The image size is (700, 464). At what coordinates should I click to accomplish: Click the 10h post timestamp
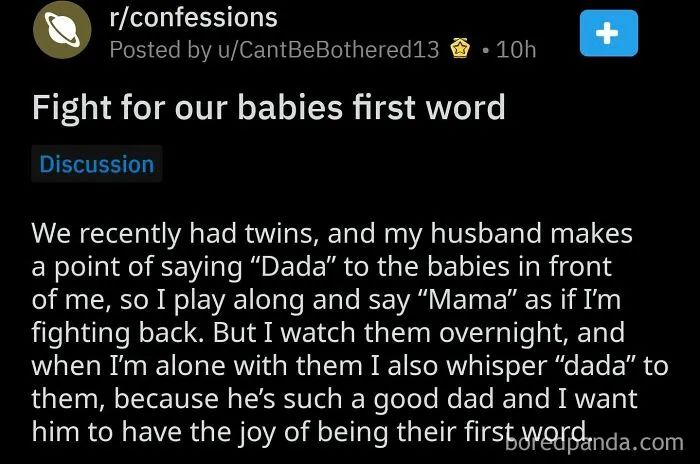pos(516,49)
